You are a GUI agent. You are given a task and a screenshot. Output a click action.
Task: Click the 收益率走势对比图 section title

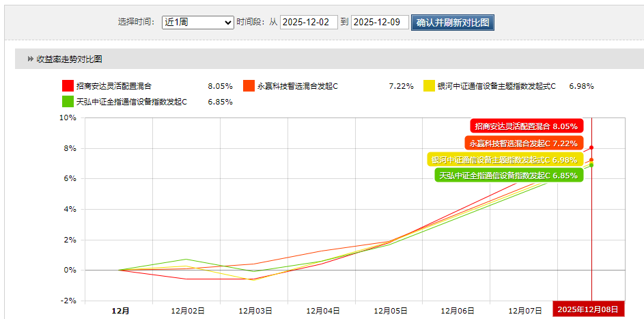click(x=69, y=59)
